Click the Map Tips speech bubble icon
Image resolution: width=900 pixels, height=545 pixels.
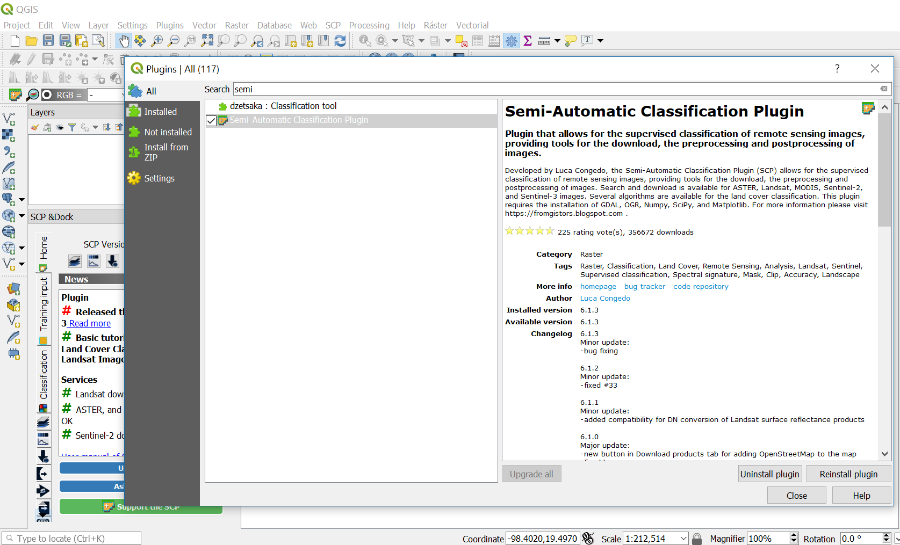pyautogui.click(x=571, y=40)
